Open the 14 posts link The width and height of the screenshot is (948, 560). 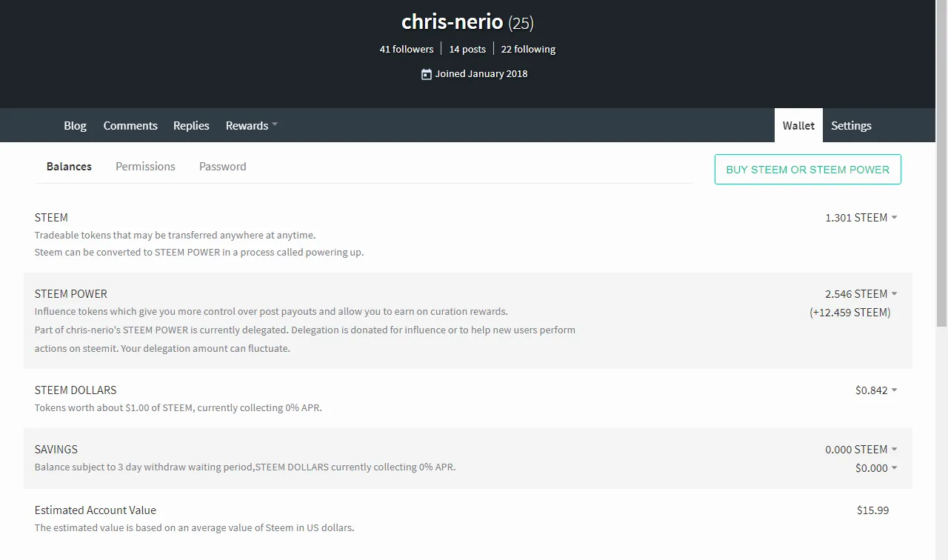(x=467, y=49)
